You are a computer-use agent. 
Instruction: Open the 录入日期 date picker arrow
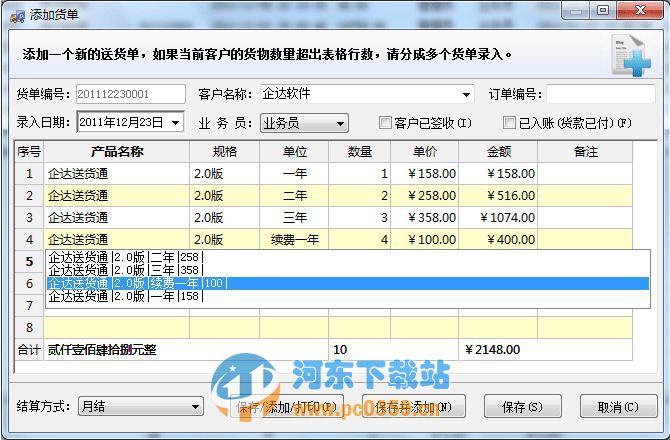[x=176, y=123]
